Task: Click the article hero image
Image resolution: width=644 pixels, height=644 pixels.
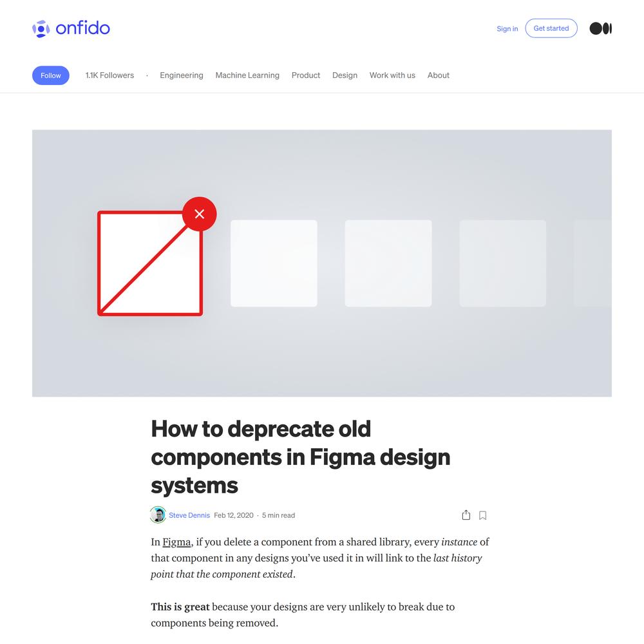Action: 322,263
